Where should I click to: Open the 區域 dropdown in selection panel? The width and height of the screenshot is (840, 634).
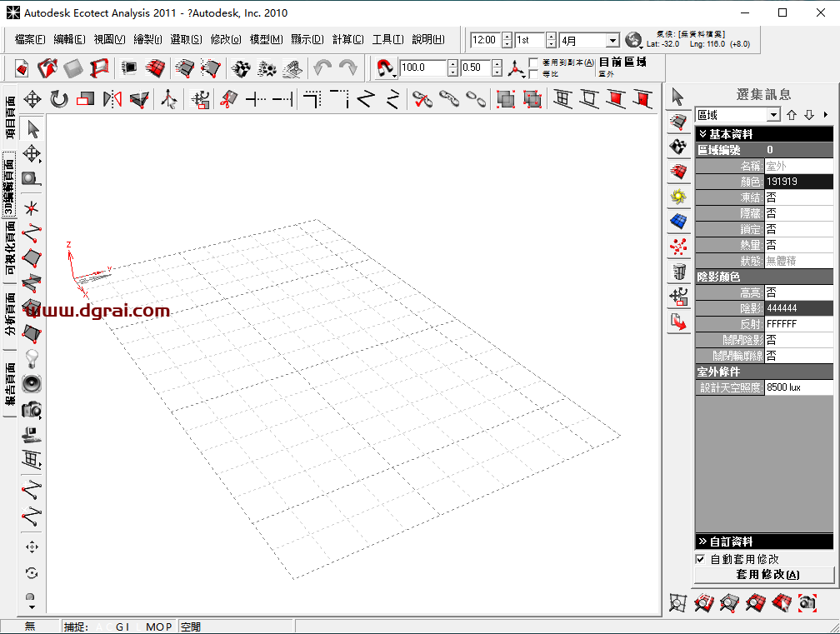pyautogui.click(x=773, y=115)
